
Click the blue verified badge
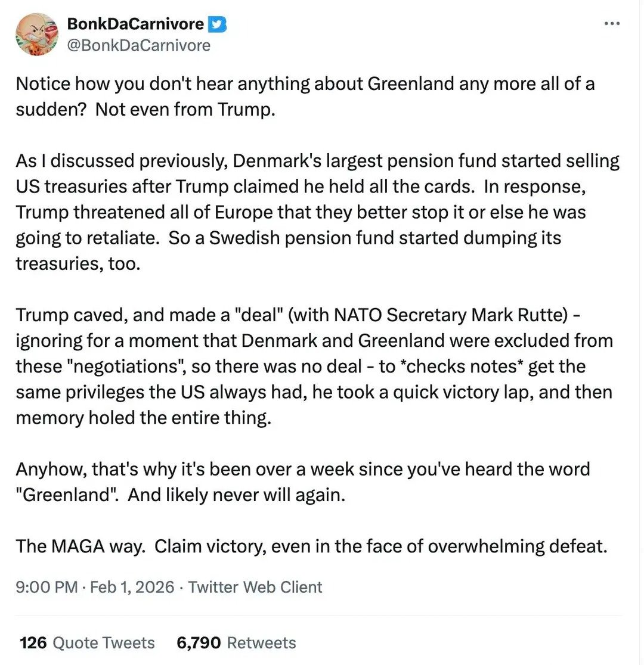[217, 24]
